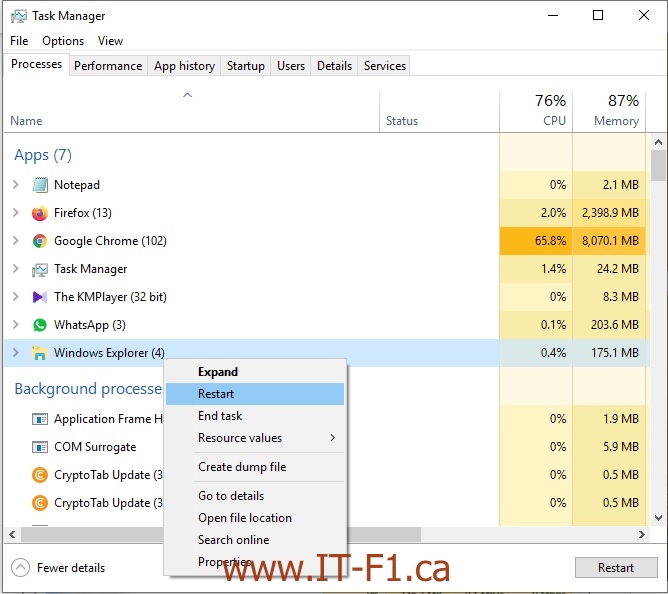Switch to the App history tab

184,66
